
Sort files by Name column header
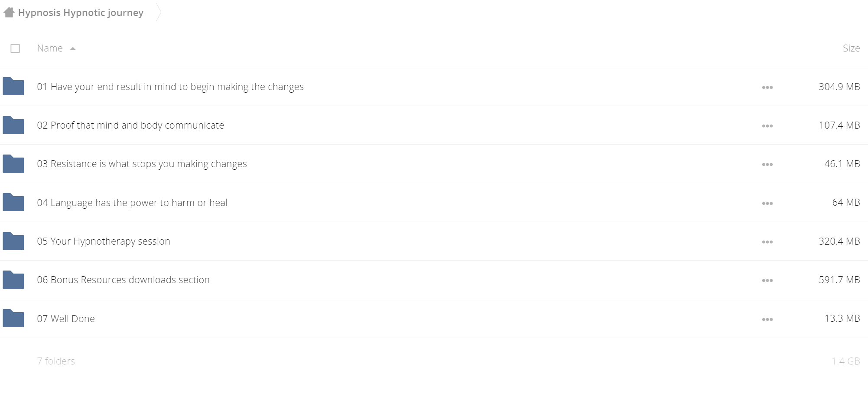50,48
